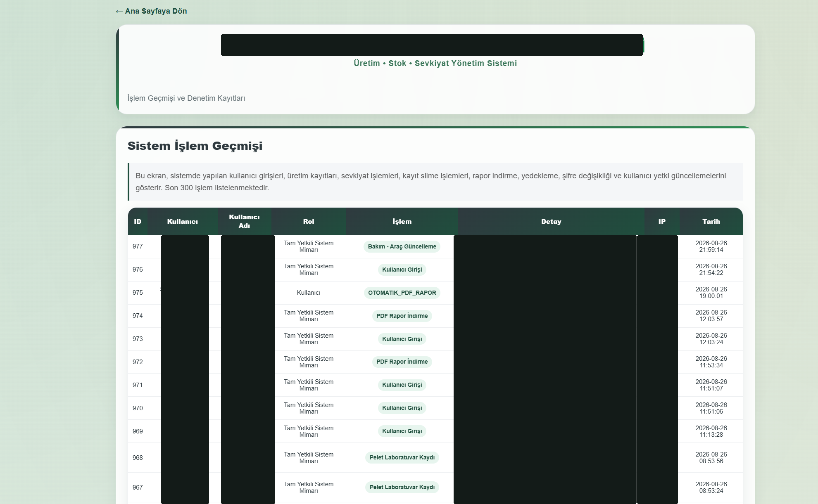
Task: Select ID cell 977
Action: click(138, 246)
